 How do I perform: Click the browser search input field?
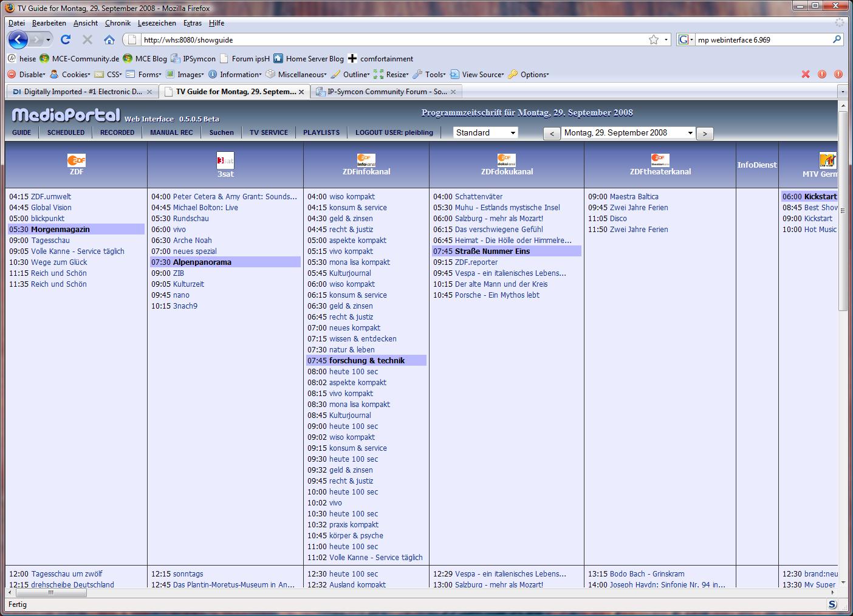pos(763,39)
